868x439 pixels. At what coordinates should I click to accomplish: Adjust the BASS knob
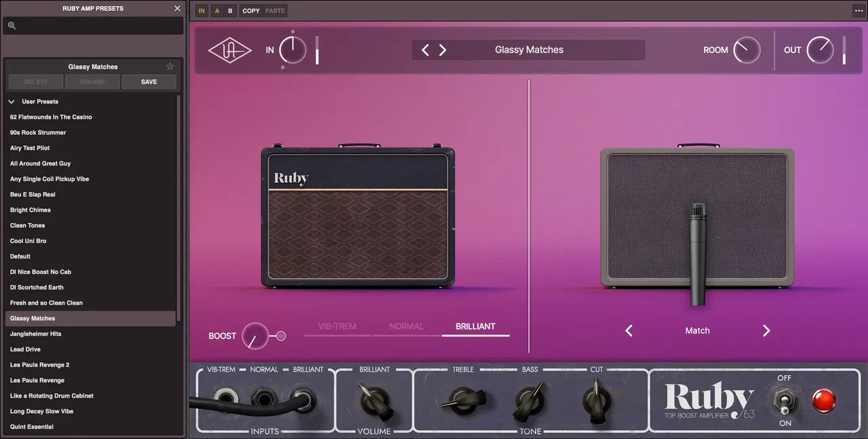coord(530,400)
